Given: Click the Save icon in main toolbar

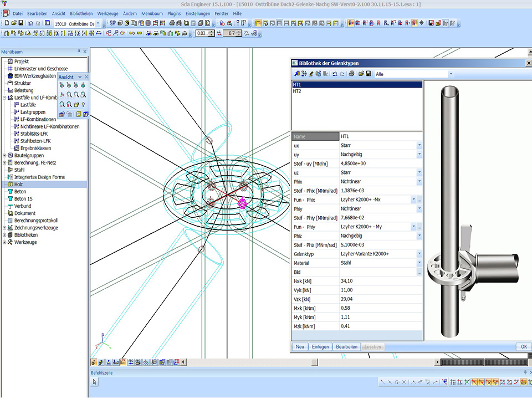Looking at the screenshot, I should [x=21, y=23].
